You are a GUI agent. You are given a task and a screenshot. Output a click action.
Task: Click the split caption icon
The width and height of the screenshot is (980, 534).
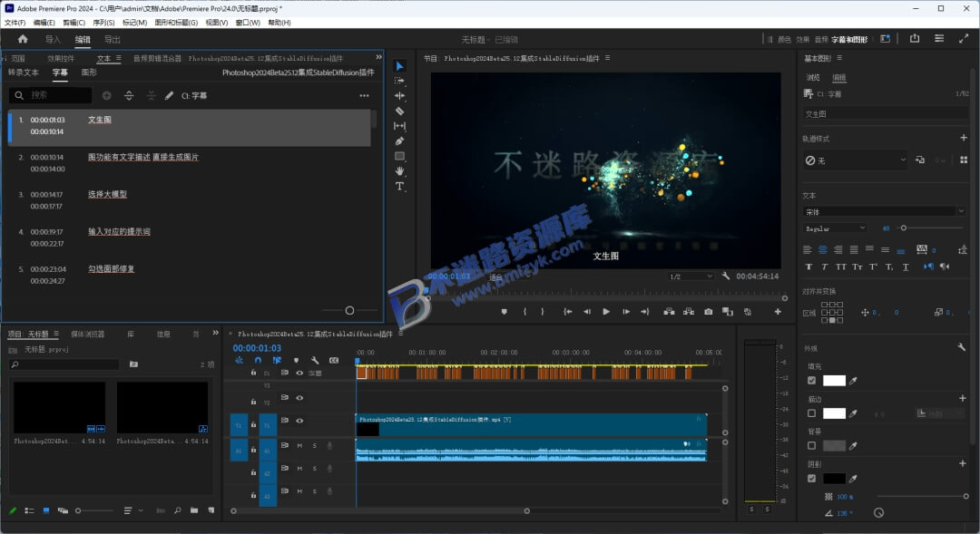point(129,95)
